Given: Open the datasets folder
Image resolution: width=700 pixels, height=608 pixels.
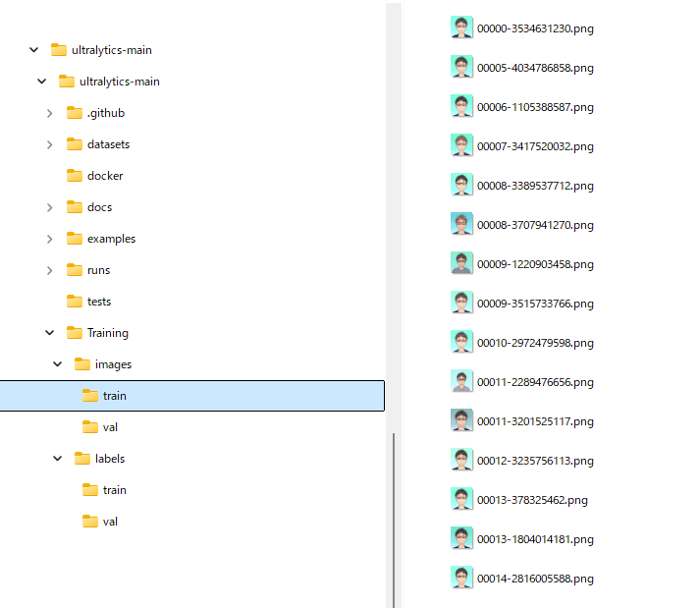Looking at the screenshot, I should (x=108, y=144).
